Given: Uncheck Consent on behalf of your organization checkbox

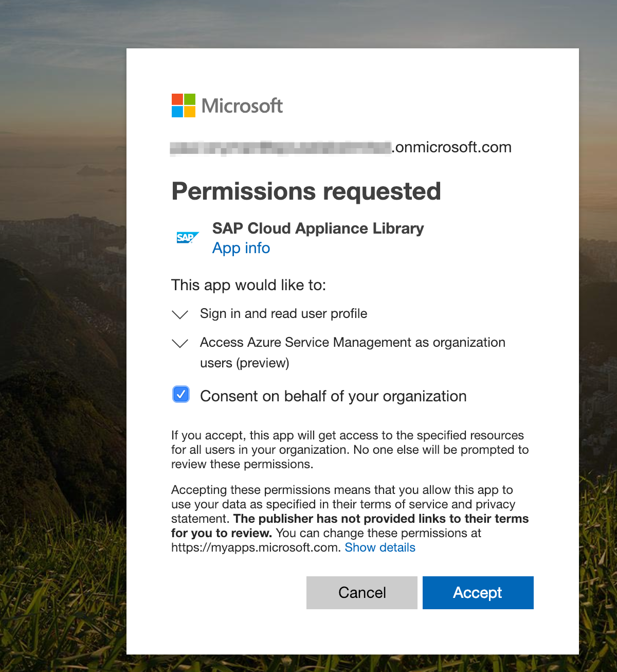Looking at the screenshot, I should 181,395.
